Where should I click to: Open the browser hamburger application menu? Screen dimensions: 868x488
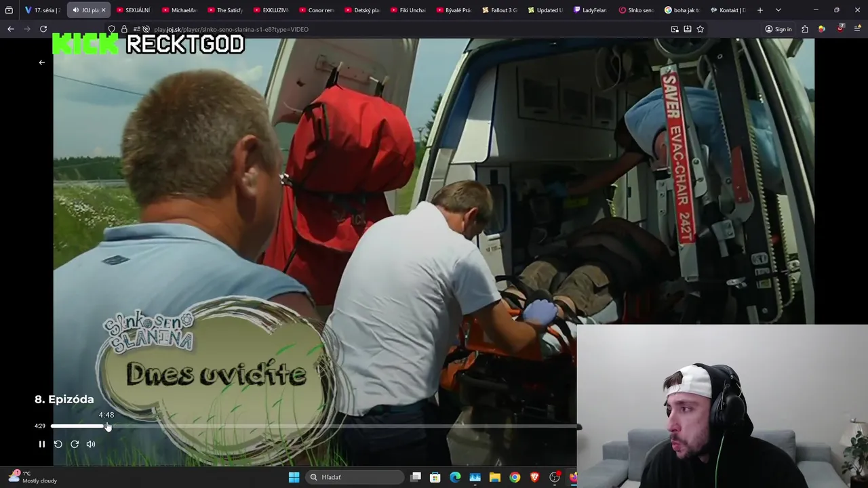coord(858,29)
